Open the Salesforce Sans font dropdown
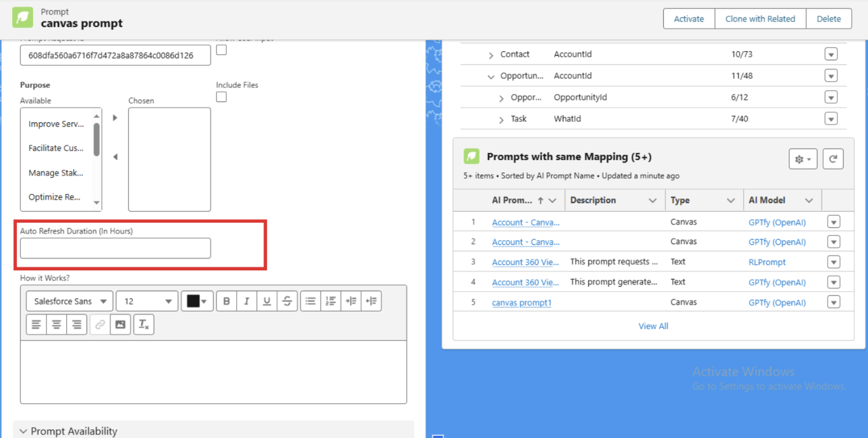This screenshot has width=868, height=438. pos(70,301)
